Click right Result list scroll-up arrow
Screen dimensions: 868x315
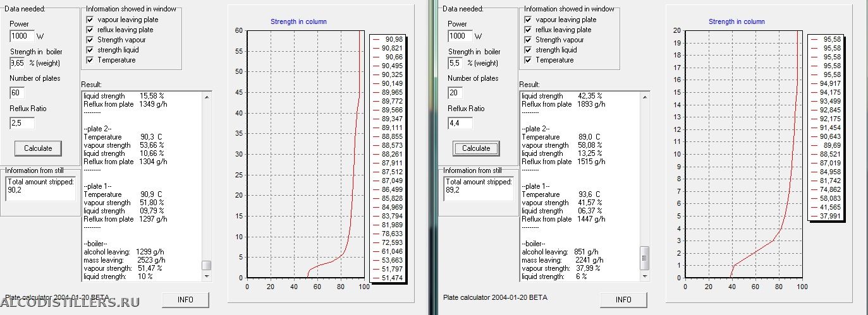pos(644,96)
